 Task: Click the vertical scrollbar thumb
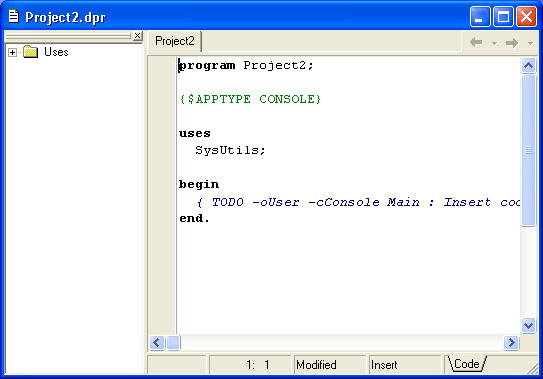click(x=528, y=150)
